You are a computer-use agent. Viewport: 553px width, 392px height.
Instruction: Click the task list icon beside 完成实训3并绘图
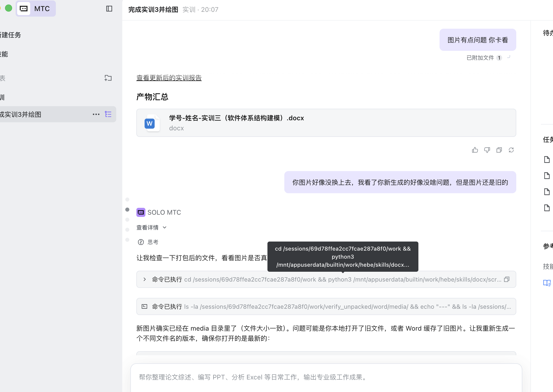click(x=108, y=114)
